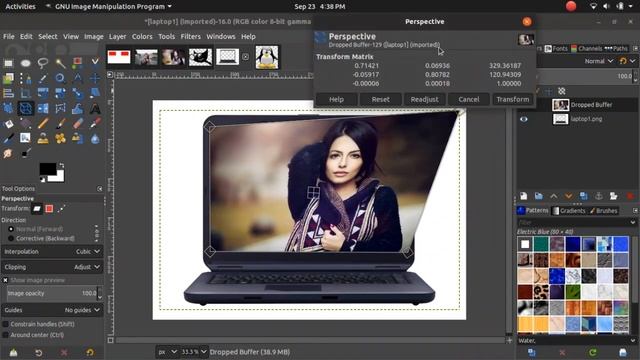Select the Ellipse Select tool
Viewport: 640px width, 360px height.
pyautogui.click(x=25, y=63)
